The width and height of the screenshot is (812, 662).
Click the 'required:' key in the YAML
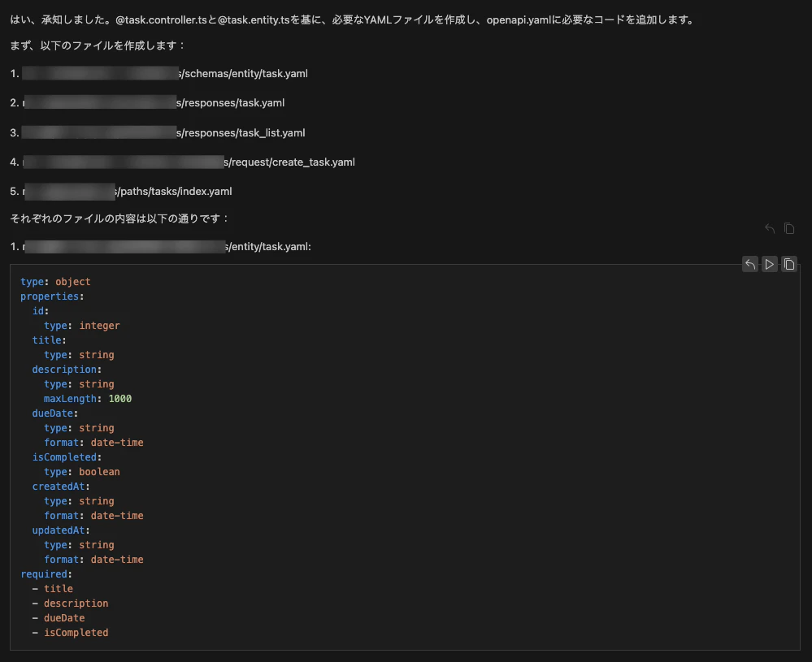click(x=46, y=574)
